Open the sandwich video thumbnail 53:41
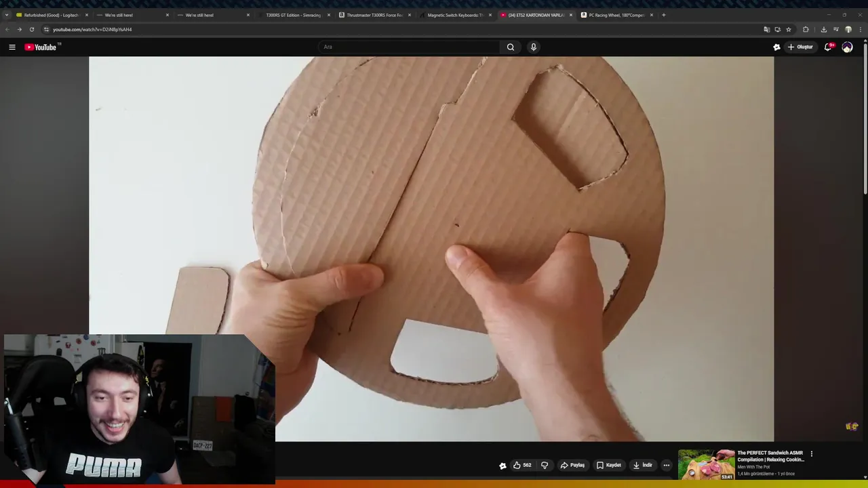The width and height of the screenshot is (868, 488). (x=706, y=465)
